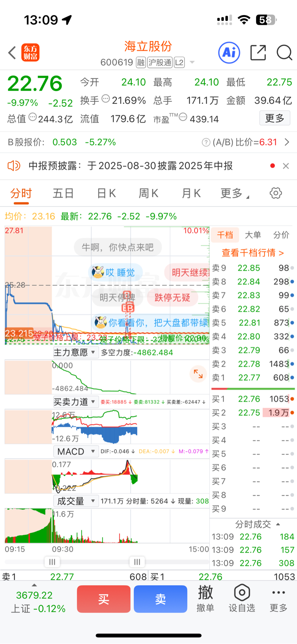This screenshot has width=297, height=644.
Task: Switch to 周K tab
Action: point(148,193)
